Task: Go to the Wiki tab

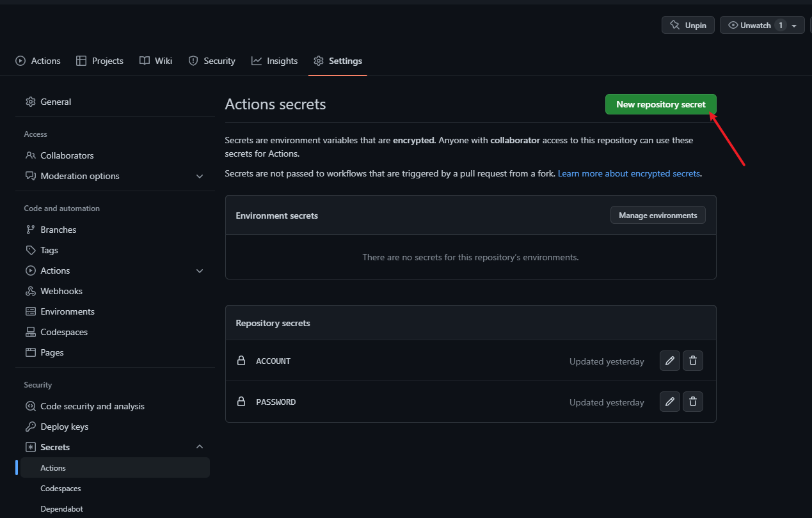Action: [156, 61]
